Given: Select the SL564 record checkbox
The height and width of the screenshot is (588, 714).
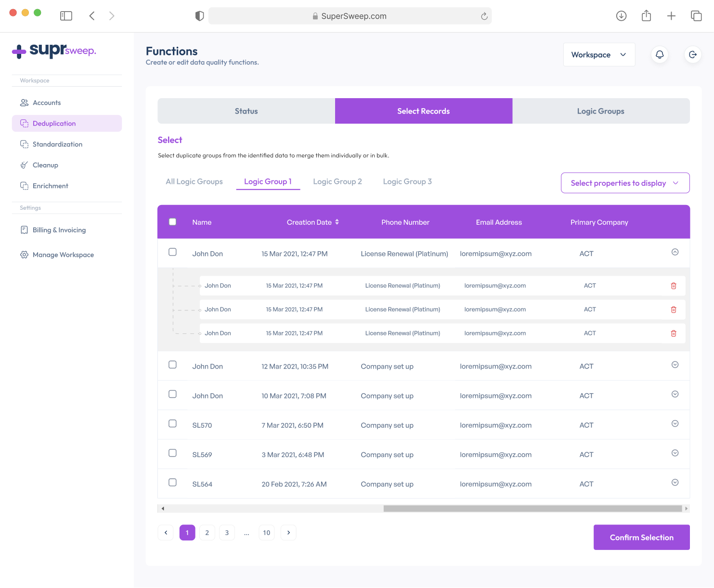Looking at the screenshot, I should point(172,483).
